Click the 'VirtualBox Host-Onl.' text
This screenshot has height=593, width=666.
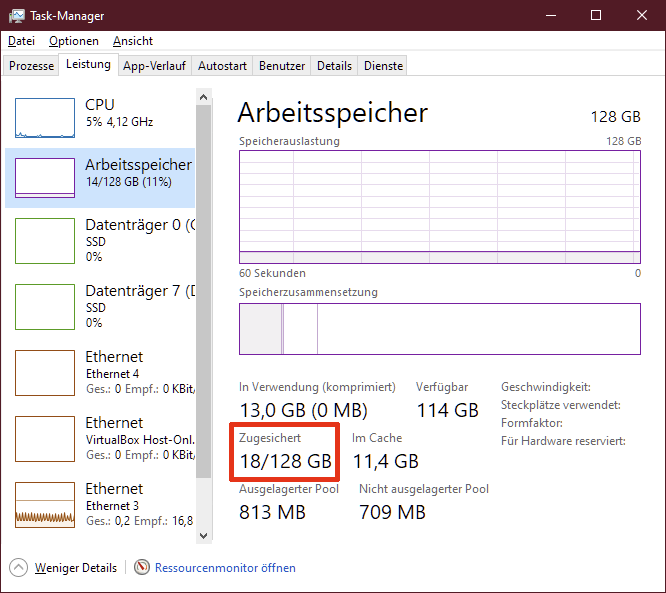click(x=140, y=440)
